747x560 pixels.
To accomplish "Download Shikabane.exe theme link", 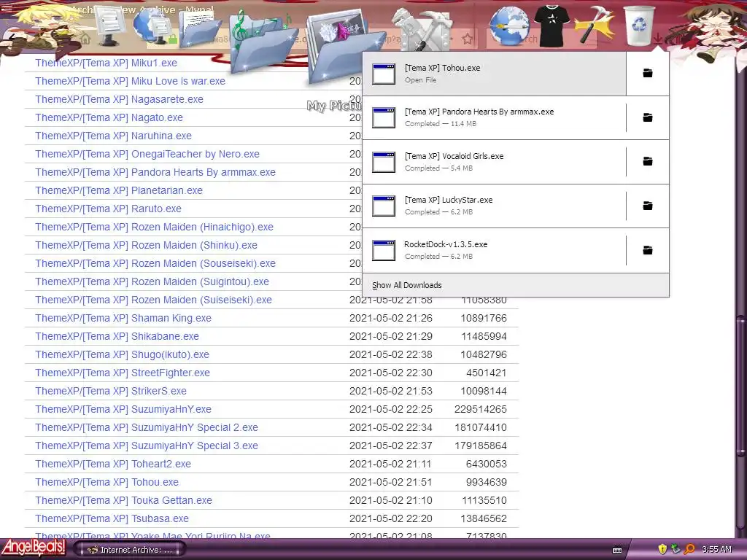I will (x=117, y=336).
